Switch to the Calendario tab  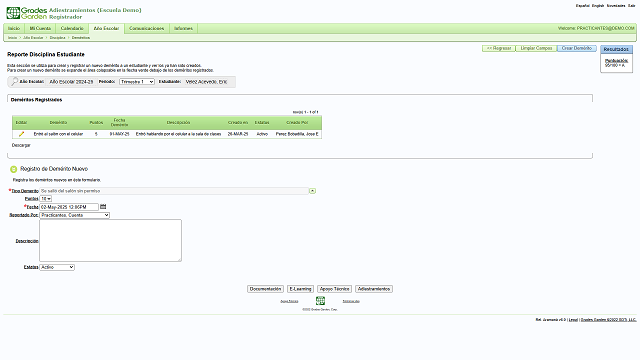[x=72, y=29]
